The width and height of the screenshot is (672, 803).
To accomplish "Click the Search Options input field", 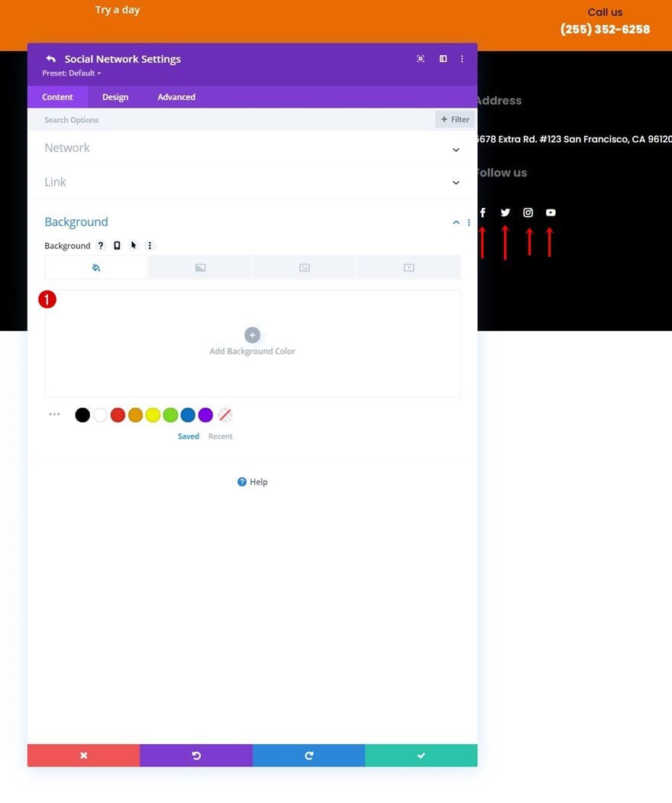I will click(x=231, y=120).
